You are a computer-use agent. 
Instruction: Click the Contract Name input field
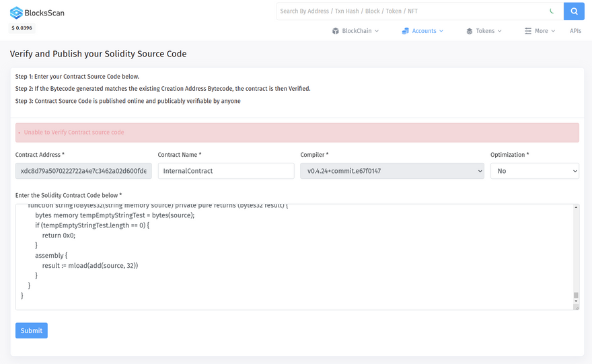(226, 171)
